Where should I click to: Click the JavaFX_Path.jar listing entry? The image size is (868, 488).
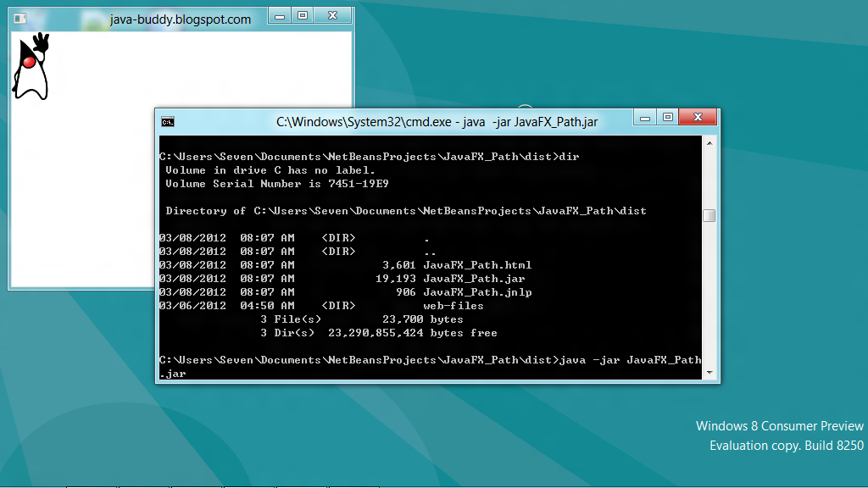474,279
